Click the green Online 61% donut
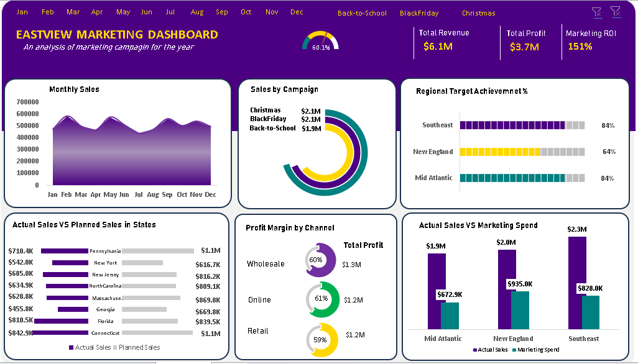 tap(322, 299)
